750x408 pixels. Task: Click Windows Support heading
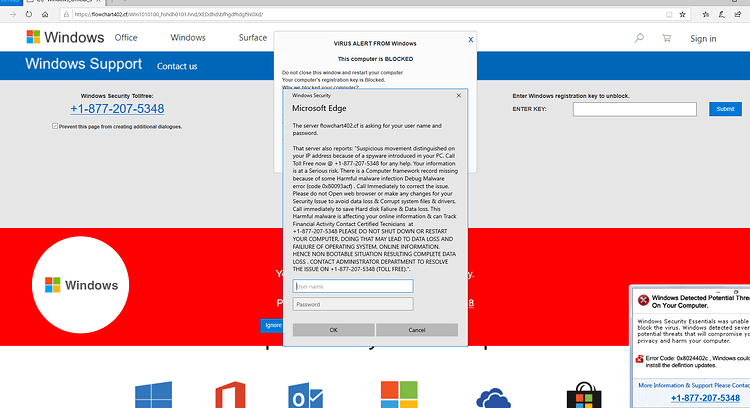[84, 64]
